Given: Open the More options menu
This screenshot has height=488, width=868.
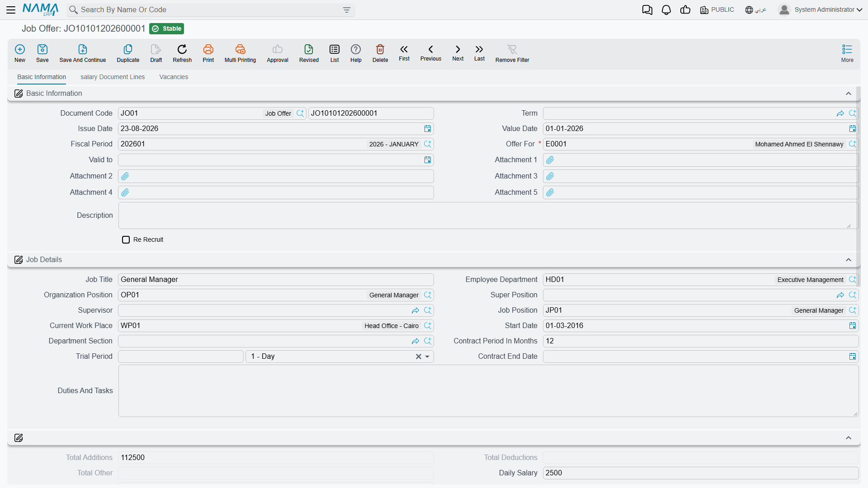Looking at the screenshot, I should pos(847,53).
